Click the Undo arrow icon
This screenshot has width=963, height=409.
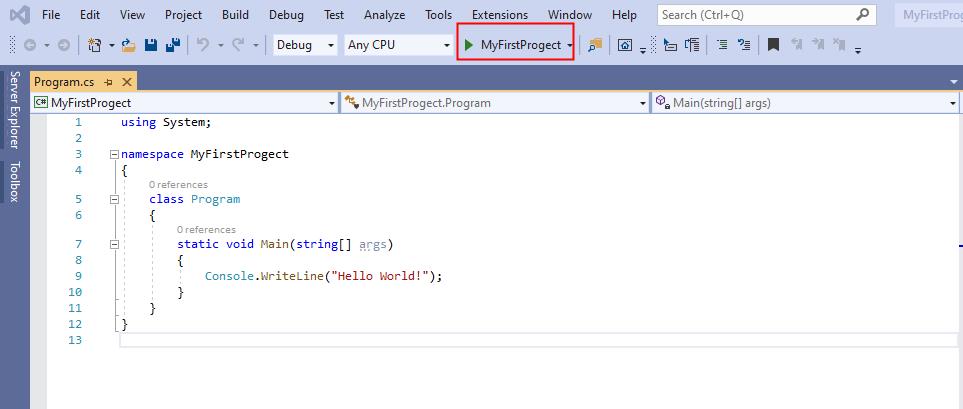(202, 45)
